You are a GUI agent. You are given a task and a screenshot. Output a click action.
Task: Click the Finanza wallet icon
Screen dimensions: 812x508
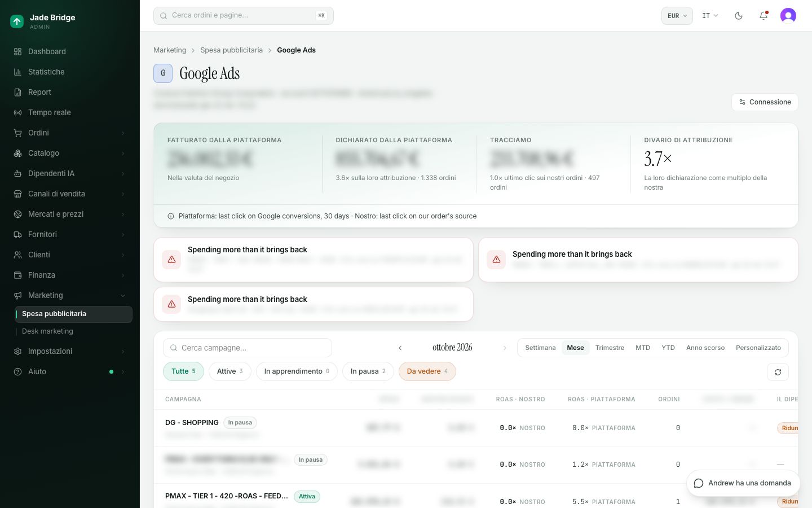click(17, 275)
